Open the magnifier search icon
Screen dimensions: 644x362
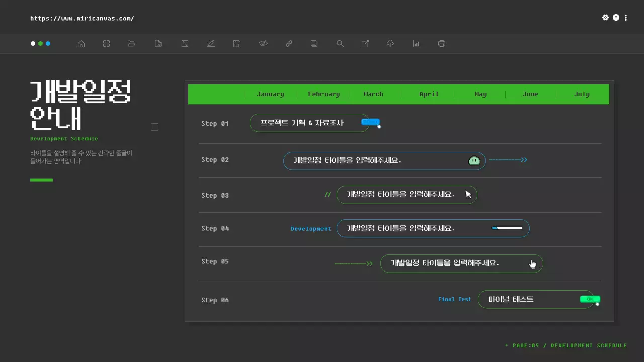click(340, 44)
